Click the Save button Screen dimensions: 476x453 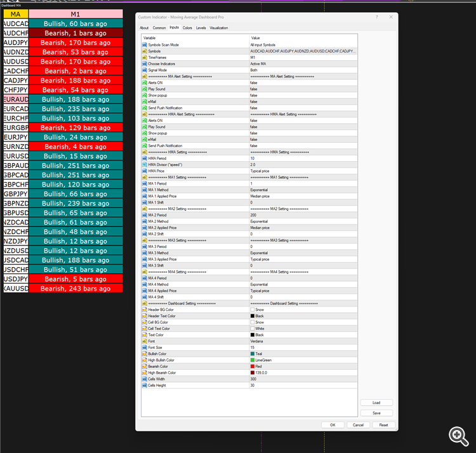point(376,413)
